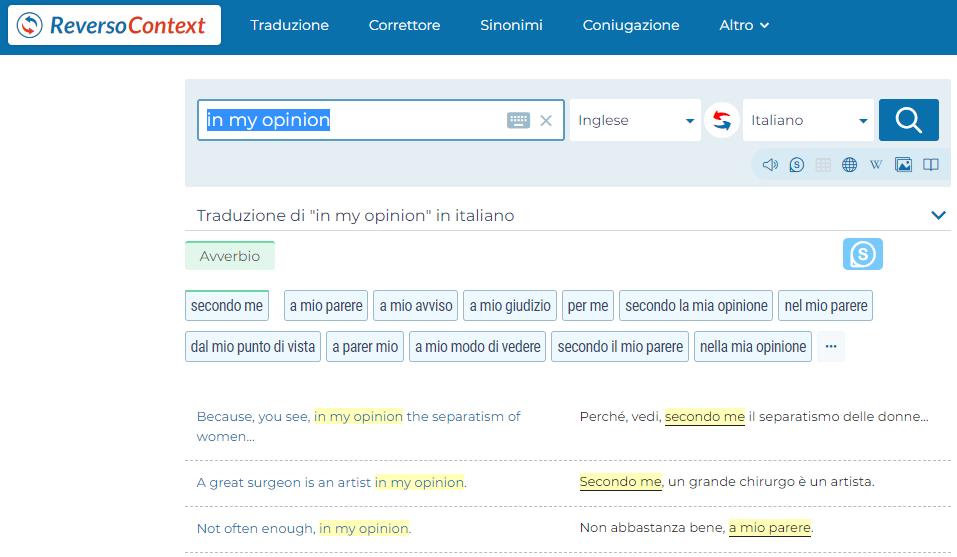957x557 pixels.
Task: Click the "in my opinion" search field
Action: coord(350,120)
